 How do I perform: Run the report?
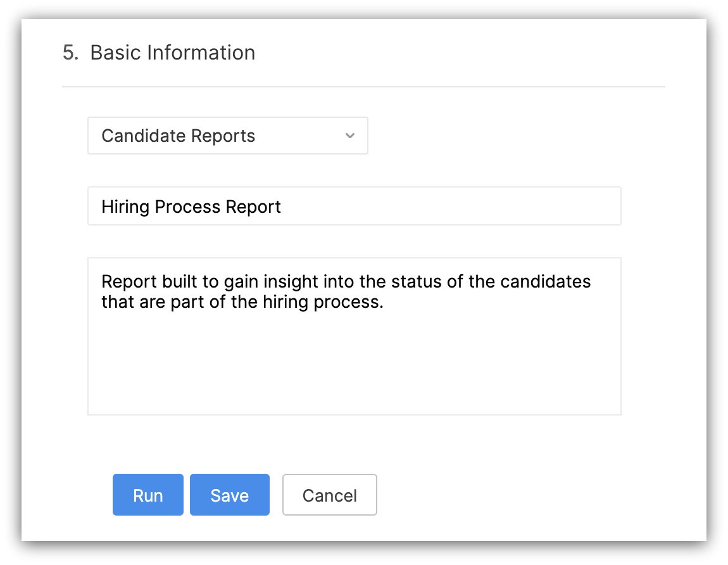tap(148, 495)
